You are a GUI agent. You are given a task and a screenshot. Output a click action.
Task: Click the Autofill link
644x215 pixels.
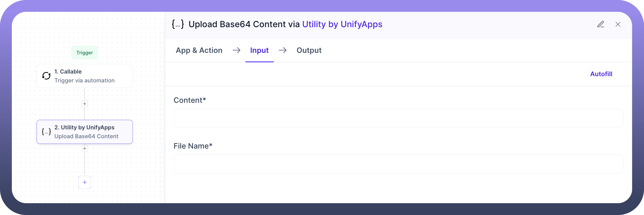click(601, 74)
